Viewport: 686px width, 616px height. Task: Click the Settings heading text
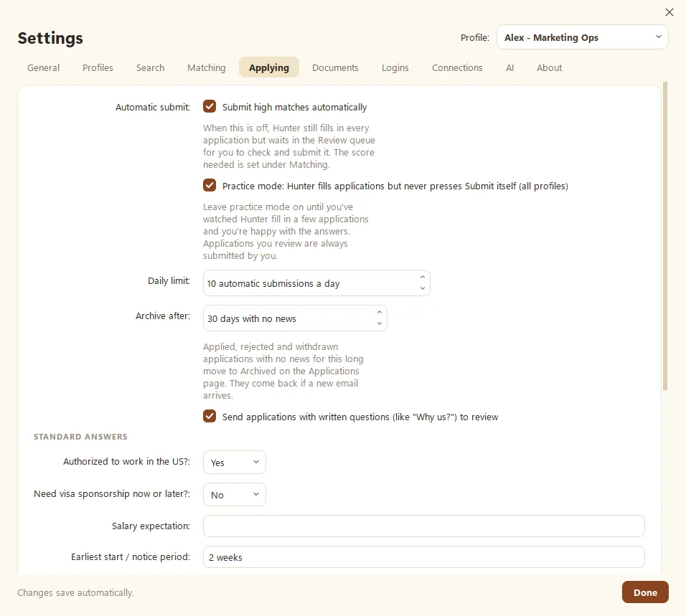(50, 38)
